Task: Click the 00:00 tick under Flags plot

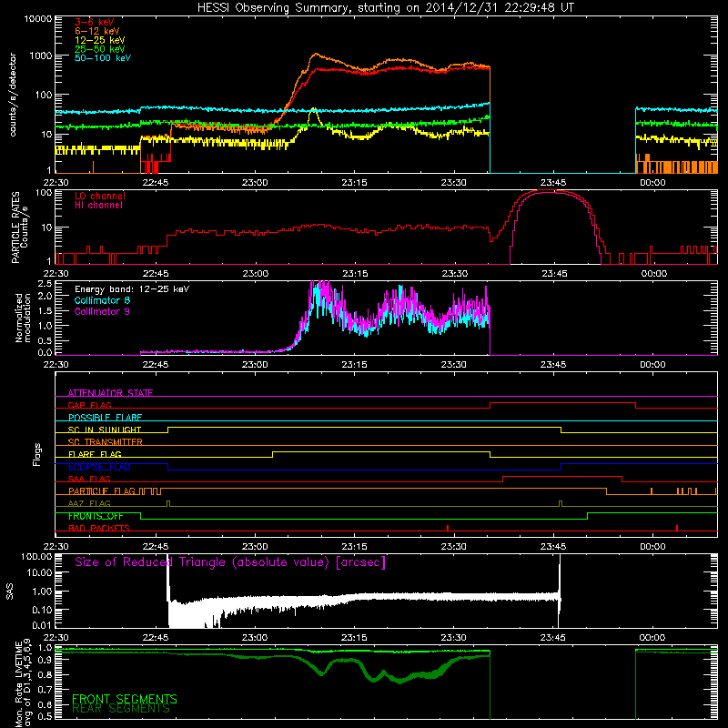Action: click(x=652, y=547)
